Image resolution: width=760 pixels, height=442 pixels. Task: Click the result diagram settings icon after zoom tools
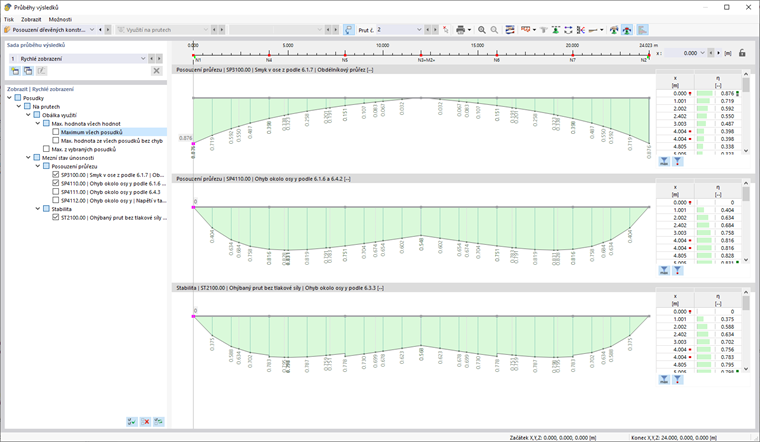509,30
